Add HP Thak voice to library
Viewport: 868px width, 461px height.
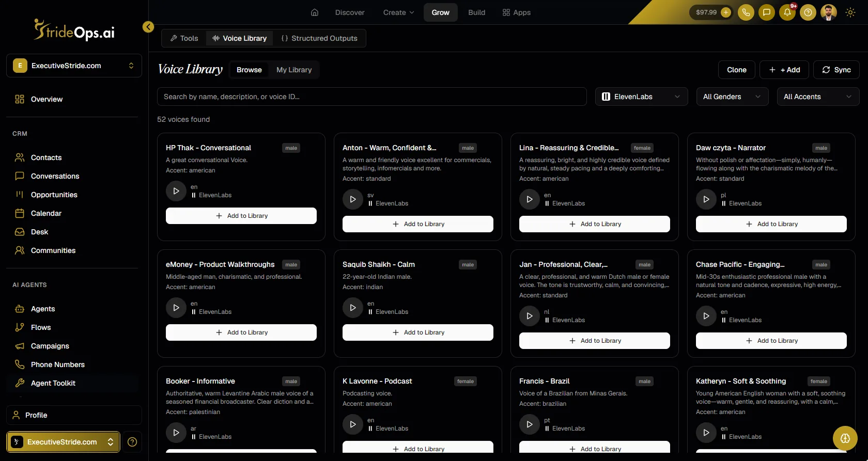point(241,216)
